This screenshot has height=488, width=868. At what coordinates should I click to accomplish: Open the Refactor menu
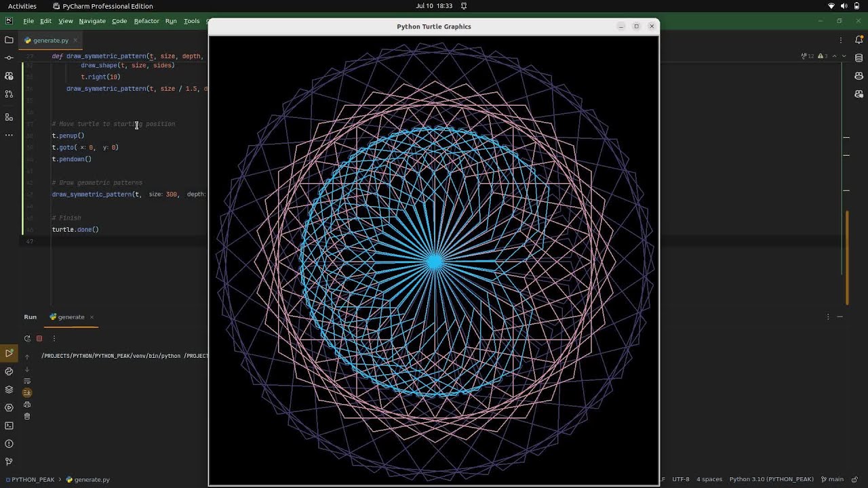click(146, 21)
